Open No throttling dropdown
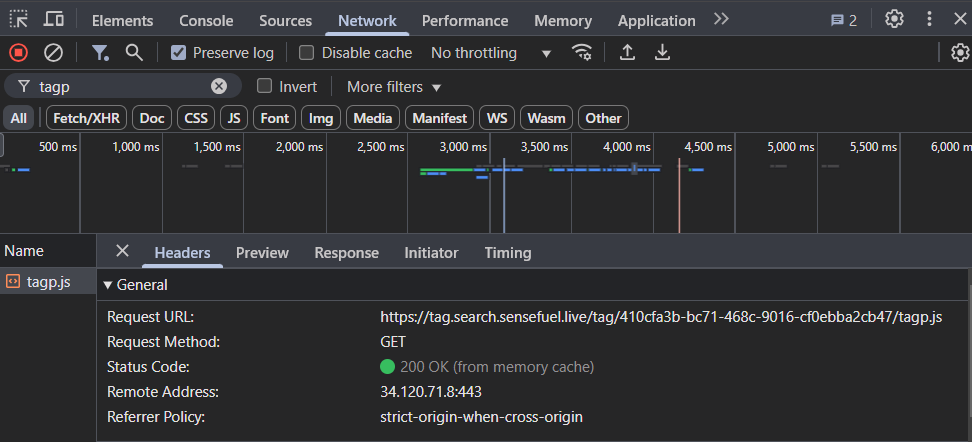 (491, 53)
